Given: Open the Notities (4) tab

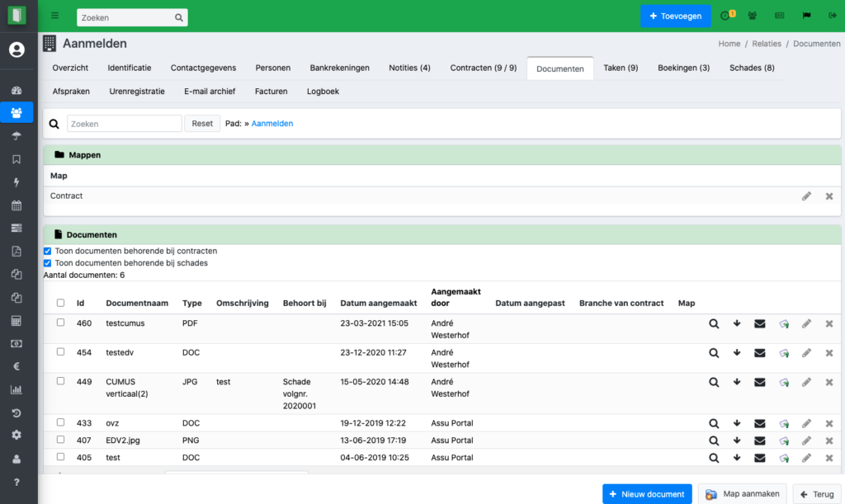Looking at the screenshot, I should [409, 68].
